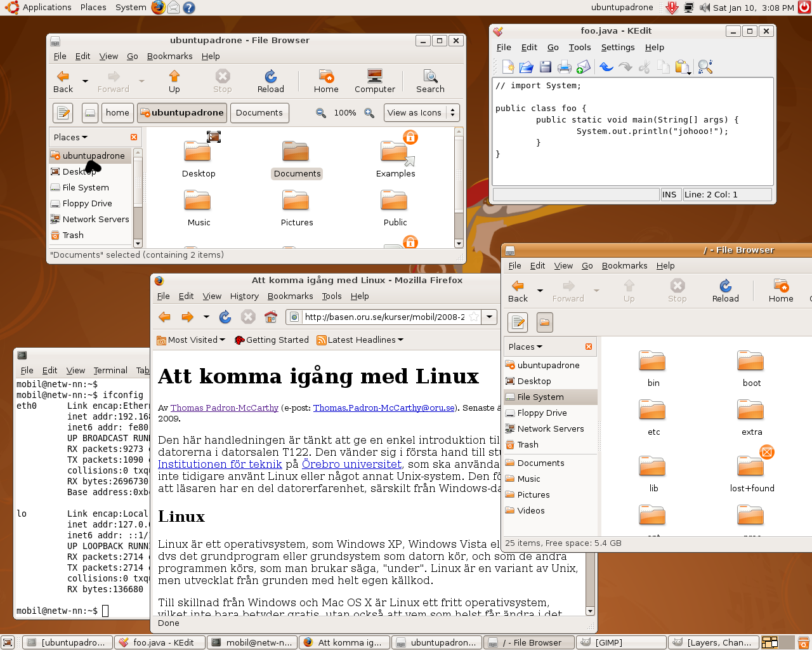Open file with KEdit folder icon

click(526, 67)
